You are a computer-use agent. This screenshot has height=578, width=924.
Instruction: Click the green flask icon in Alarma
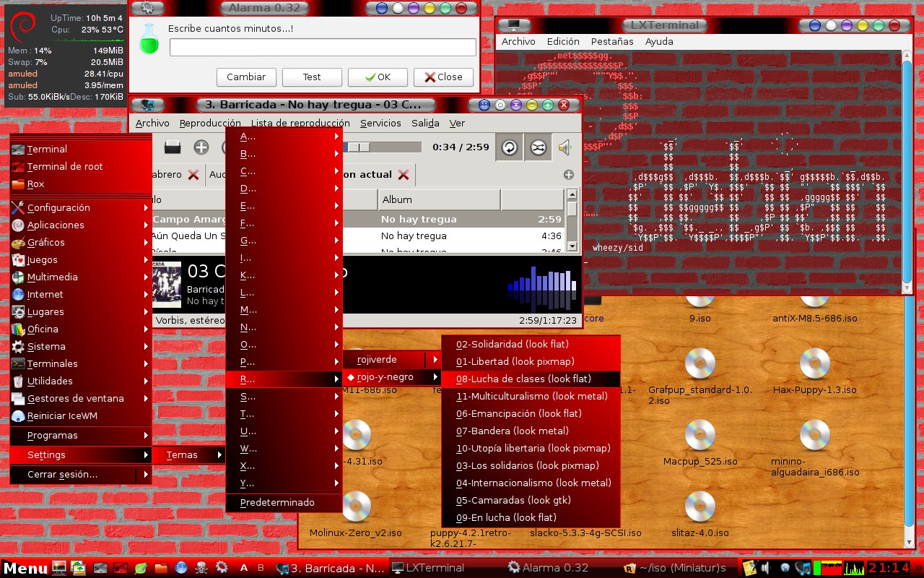point(149,38)
